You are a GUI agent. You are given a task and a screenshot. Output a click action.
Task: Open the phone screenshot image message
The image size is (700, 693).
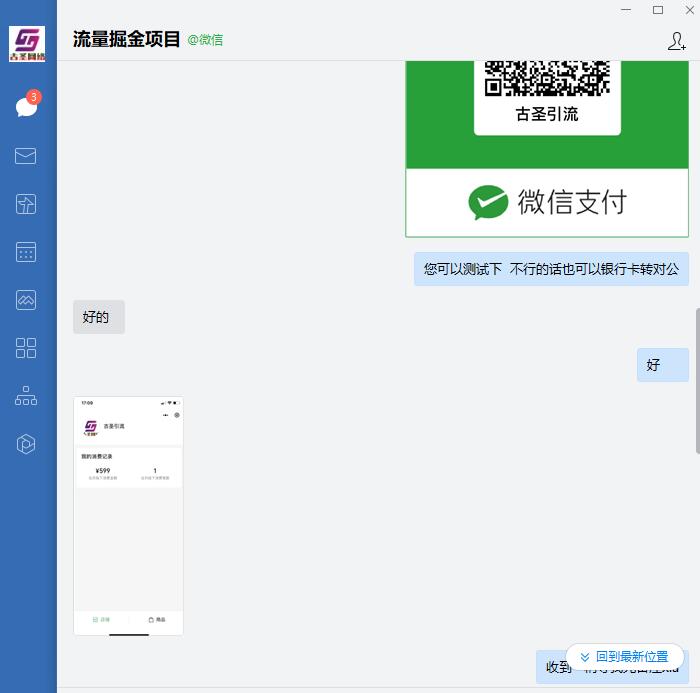pos(128,515)
